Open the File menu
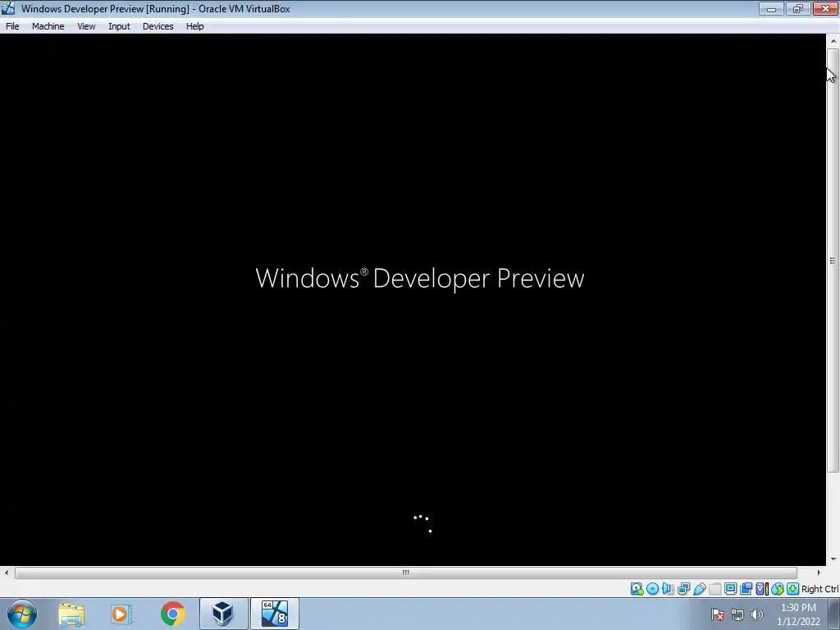This screenshot has height=630, width=840. coord(12,26)
